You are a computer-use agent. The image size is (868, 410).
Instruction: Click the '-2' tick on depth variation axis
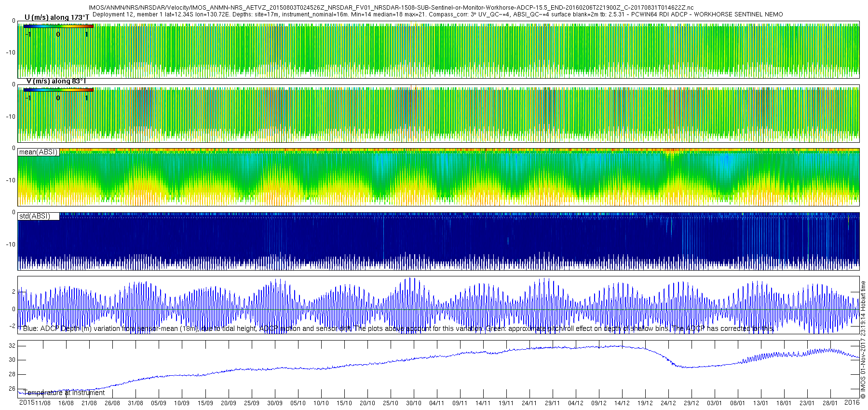click(x=13, y=327)
